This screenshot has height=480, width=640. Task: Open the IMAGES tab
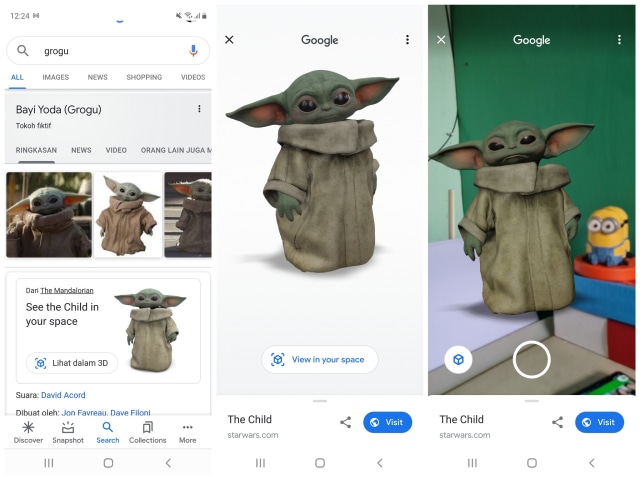click(x=56, y=77)
